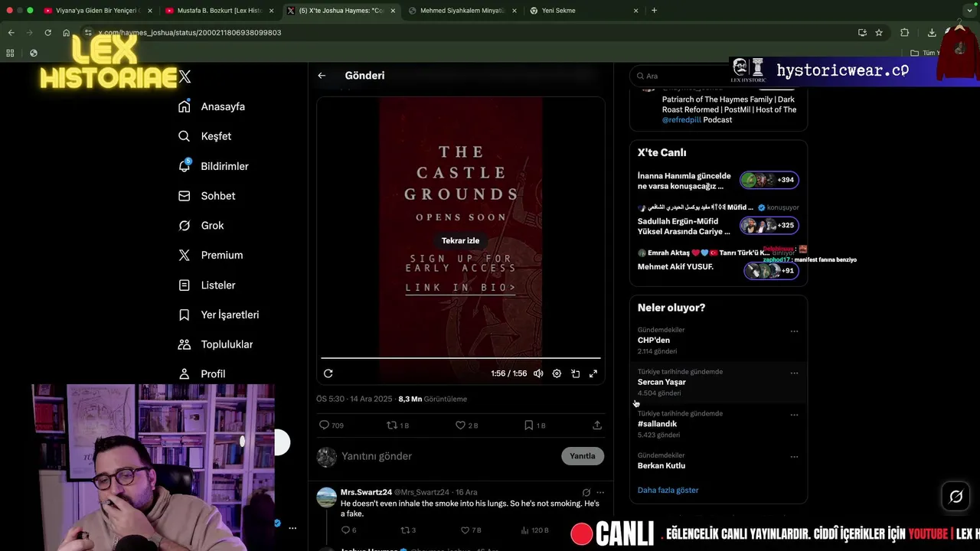The height and width of the screenshot is (551, 980).
Task: Open video settings gear icon
Action: click(x=557, y=373)
